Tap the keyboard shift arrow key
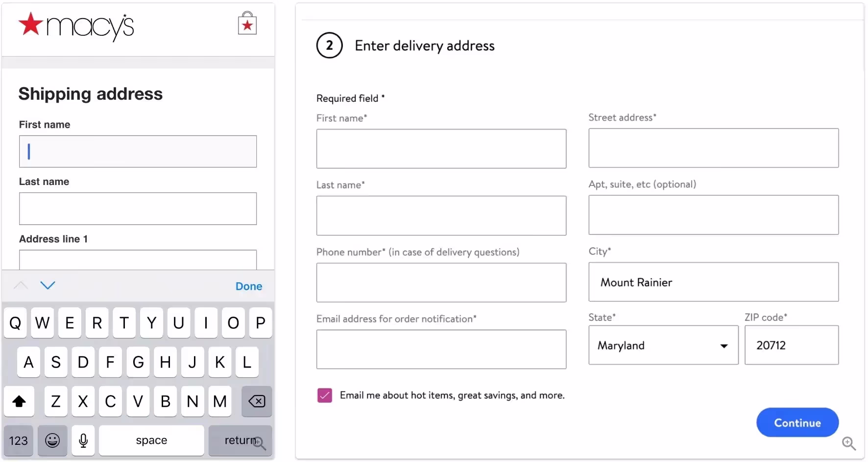 [19, 401]
